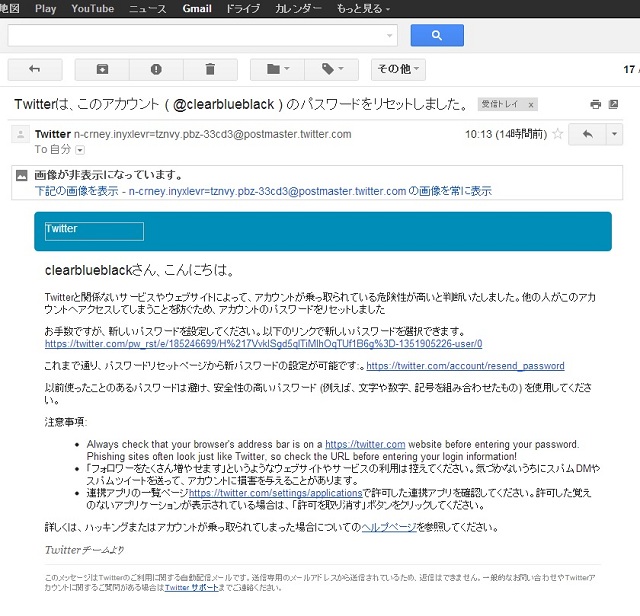Archive this Twitter email

(102, 69)
